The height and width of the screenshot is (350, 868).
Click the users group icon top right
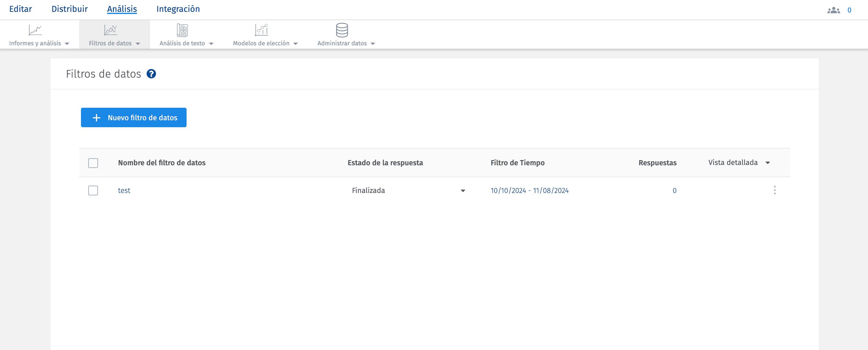[833, 10]
